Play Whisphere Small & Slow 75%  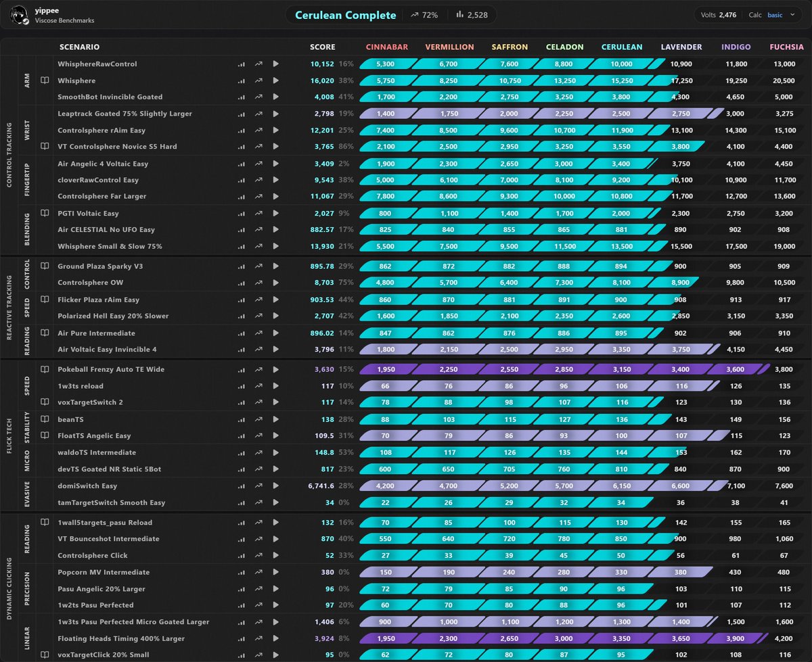(x=275, y=246)
